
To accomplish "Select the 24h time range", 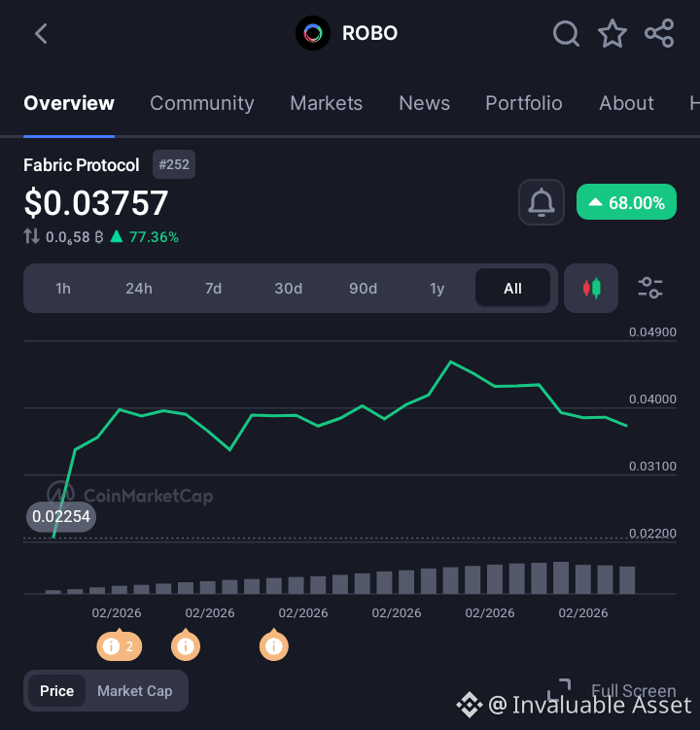I will click(x=139, y=289).
